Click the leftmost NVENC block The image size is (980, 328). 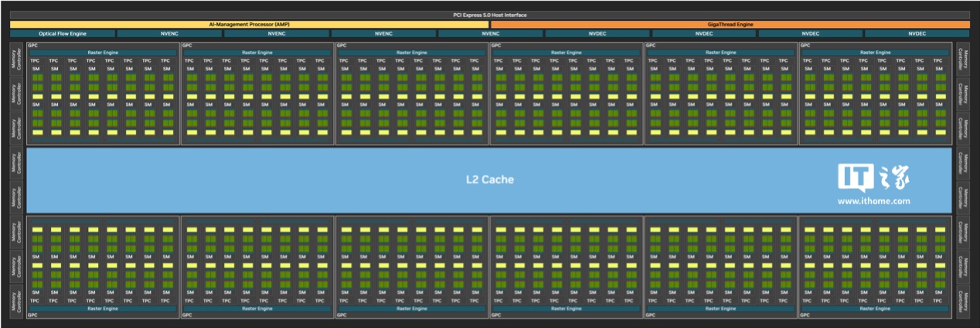169,34
